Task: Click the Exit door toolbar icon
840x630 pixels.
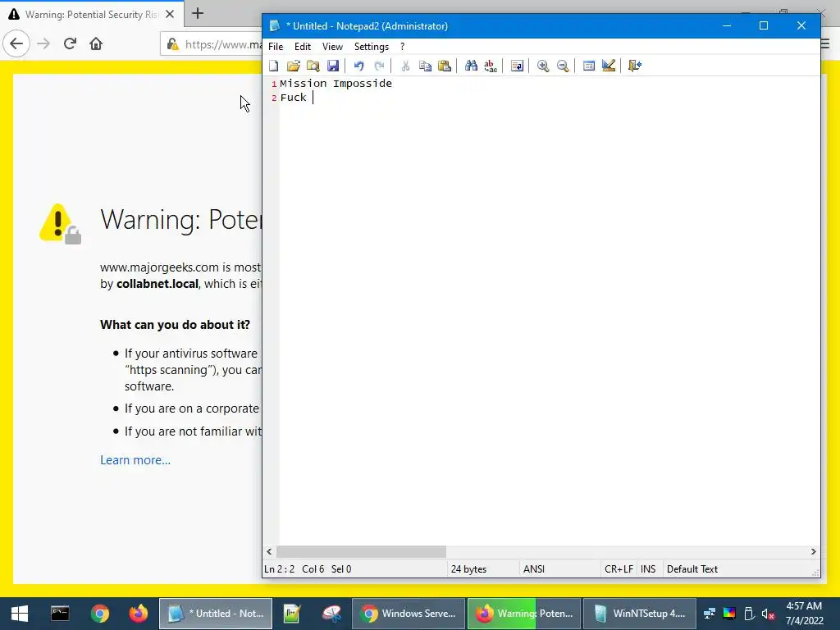Action: point(635,66)
